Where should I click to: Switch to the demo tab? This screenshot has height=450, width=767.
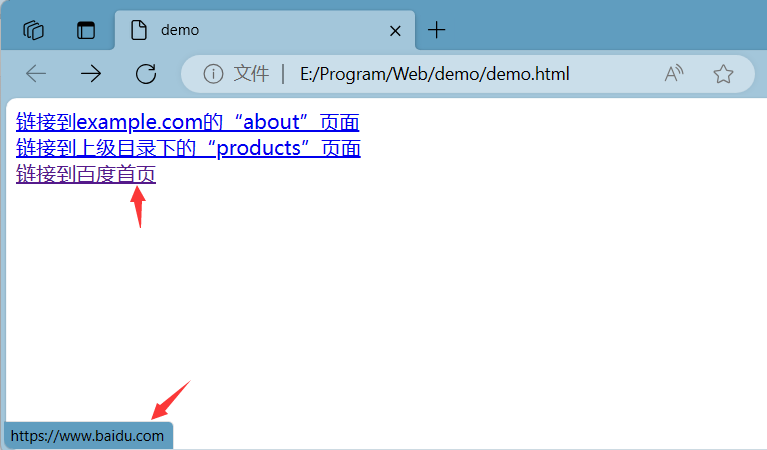click(x=265, y=30)
